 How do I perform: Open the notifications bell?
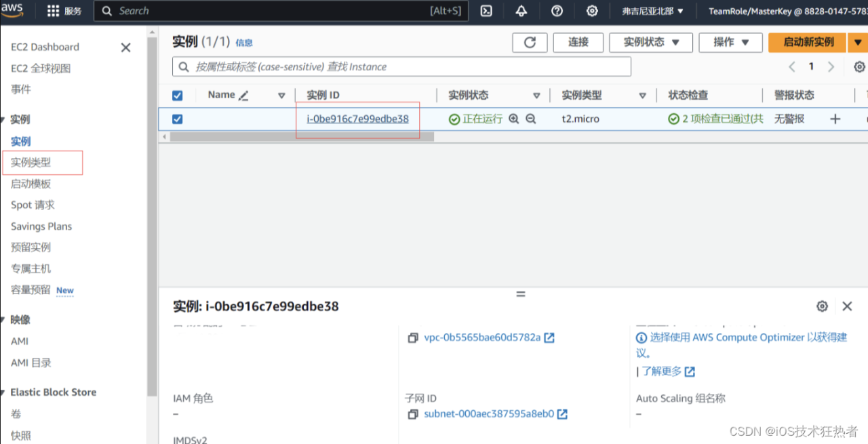click(x=519, y=11)
